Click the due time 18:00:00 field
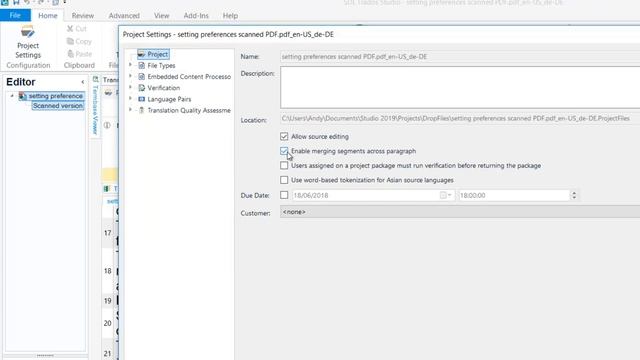Screen dimensions: 640x360 pos(513,196)
